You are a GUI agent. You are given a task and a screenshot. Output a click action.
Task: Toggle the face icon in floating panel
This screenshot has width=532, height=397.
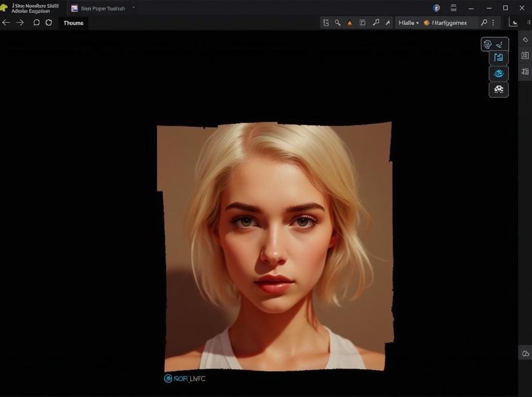click(x=488, y=44)
